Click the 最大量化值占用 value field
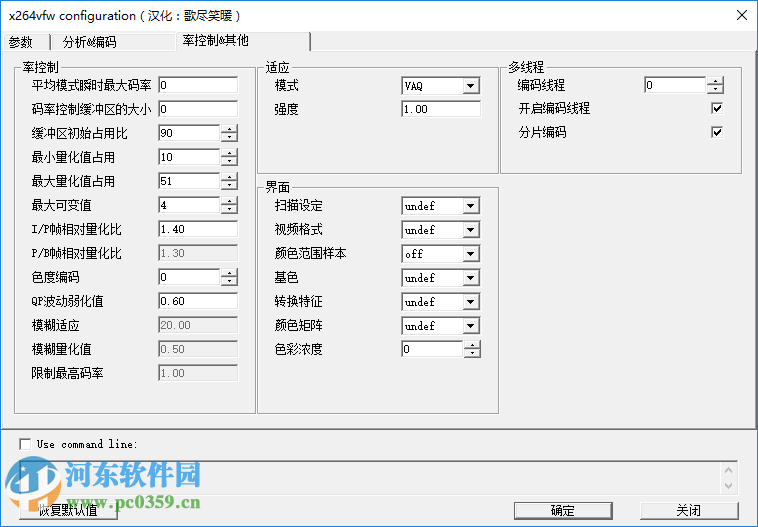This screenshot has height=527, width=758. 189,181
